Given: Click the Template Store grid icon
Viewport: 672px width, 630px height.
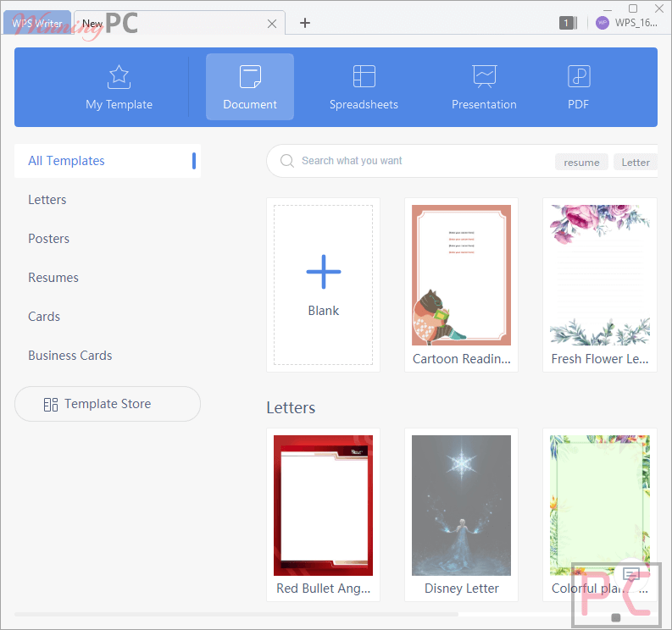Looking at the screenshot, I should pyautogui.click(x=51, y=404).
